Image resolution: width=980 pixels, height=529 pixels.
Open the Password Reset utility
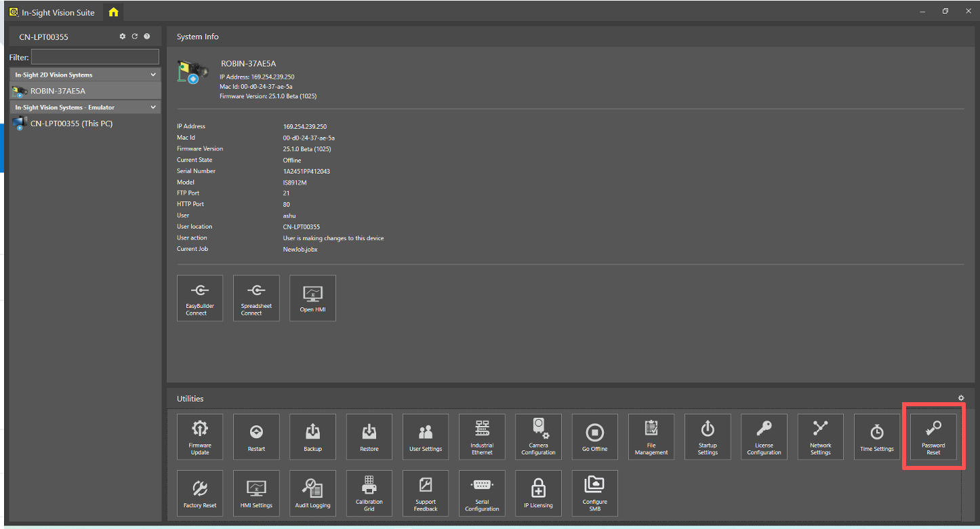coord(933,437)
